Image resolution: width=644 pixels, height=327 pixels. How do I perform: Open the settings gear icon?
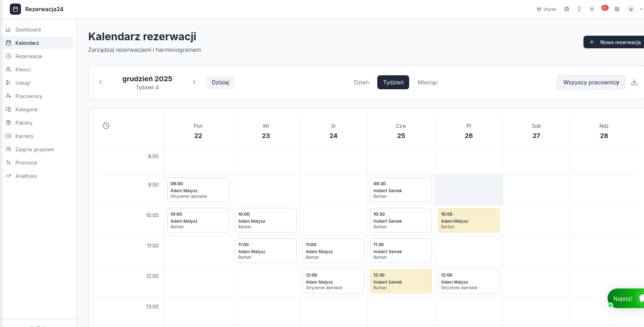coord(617,9)
